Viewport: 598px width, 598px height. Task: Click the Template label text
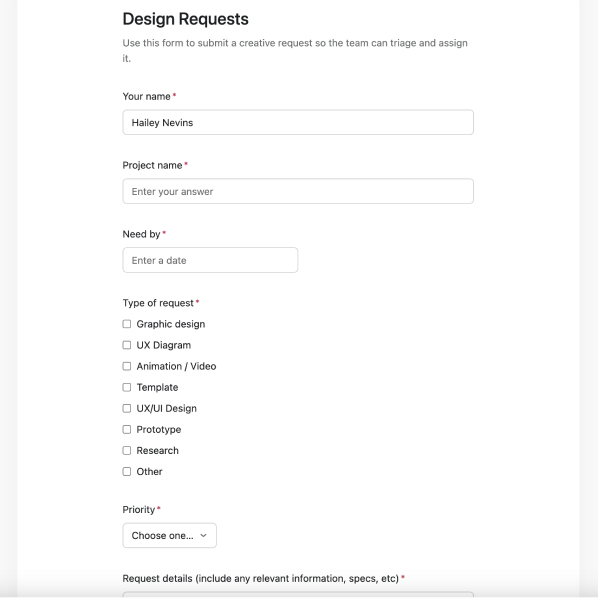(157, 387)
